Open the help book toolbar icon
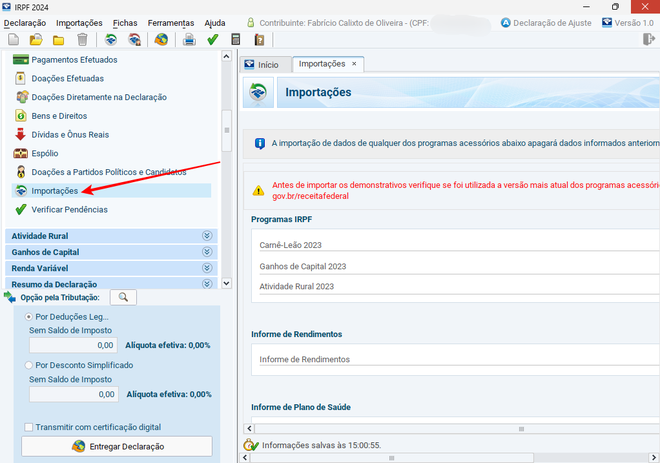This screenshot has height=463, width=660. [x=259, y=40]
